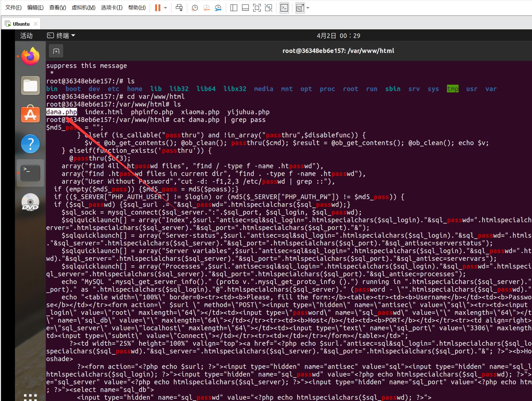
Task: Open the 帮助(H) menu
Action: tap(137, 8)
